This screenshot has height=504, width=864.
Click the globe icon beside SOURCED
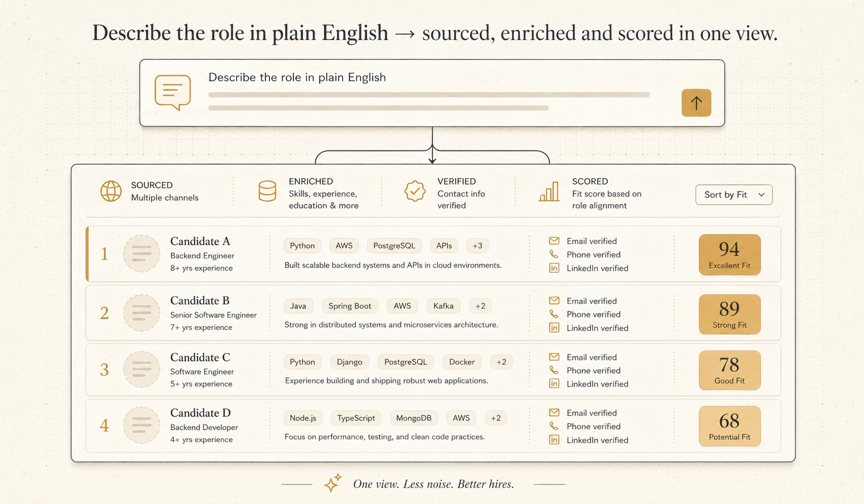tap(111, 191)
